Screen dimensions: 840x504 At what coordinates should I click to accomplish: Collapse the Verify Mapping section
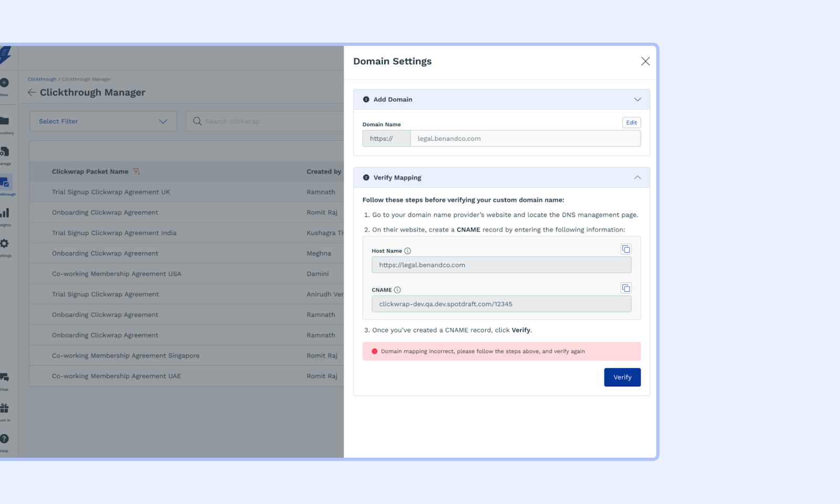[637, 177]
